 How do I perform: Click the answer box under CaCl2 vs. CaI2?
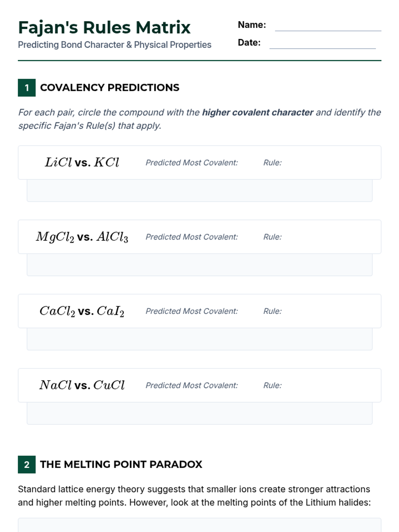tap(199, 339)
